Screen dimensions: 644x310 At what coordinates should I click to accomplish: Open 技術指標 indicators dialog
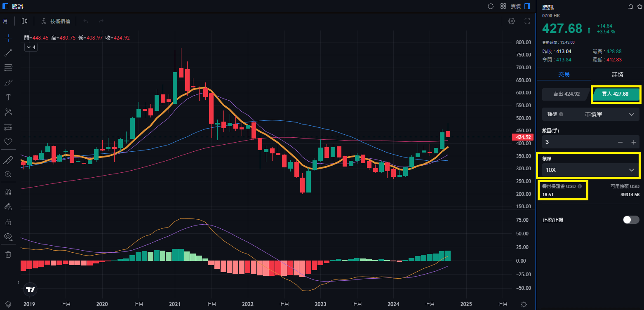(x=56, y=21)
